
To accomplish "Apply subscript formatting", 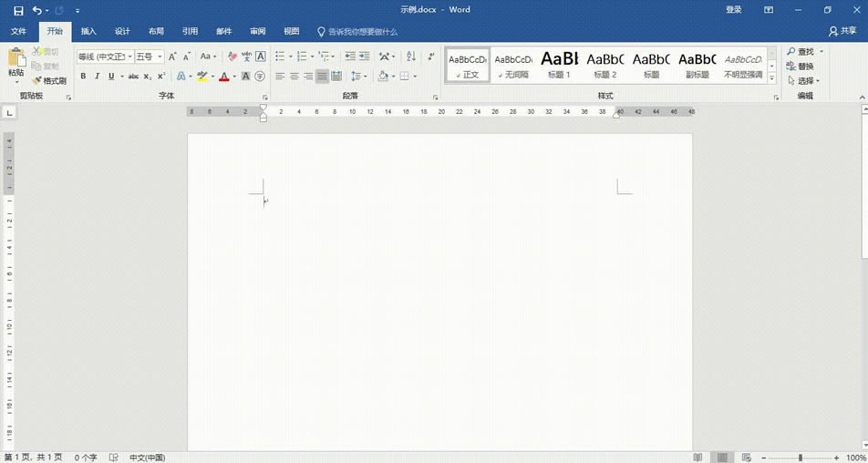I will pos(148,77).
